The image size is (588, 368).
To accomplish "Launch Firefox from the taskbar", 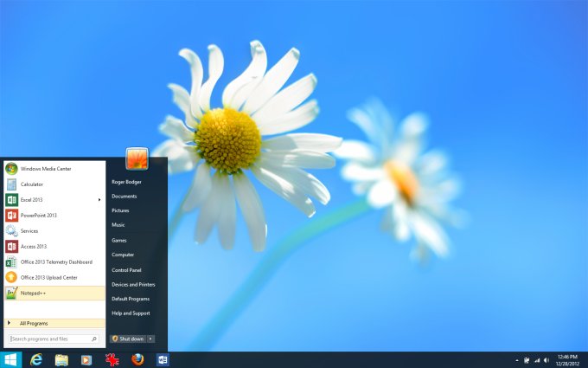I will coord(137,359).
